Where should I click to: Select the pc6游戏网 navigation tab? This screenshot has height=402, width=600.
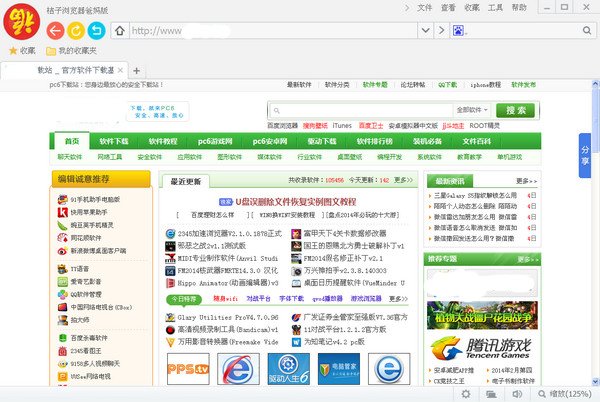point(215,141)
